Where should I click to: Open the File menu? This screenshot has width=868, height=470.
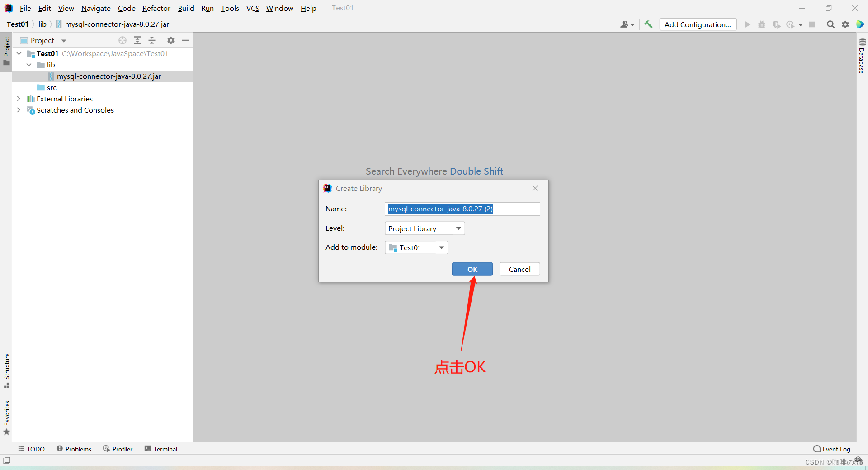25,8
